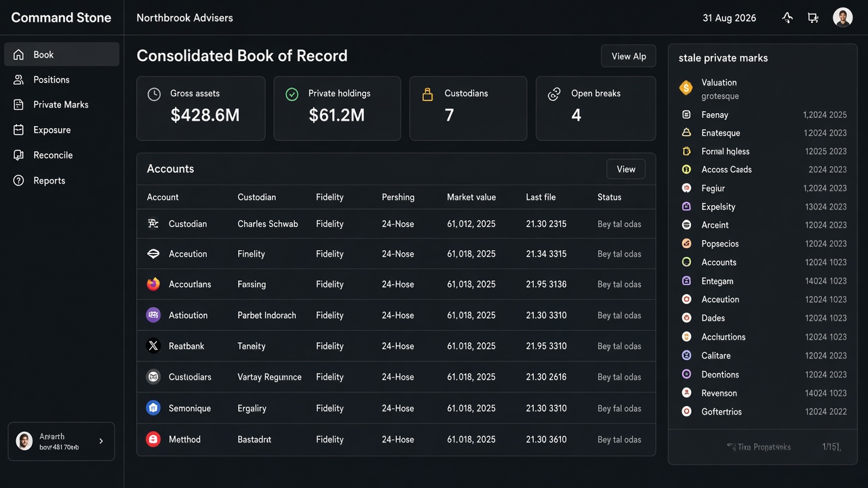Click the View Alp button
This screenshot has height=488, width=868.
[x=629, y=56]
